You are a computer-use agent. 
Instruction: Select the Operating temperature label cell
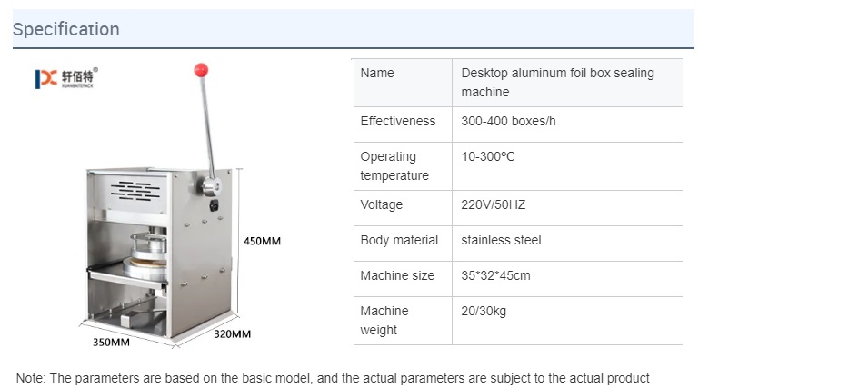pyautogui.click(x=403, y=166)
